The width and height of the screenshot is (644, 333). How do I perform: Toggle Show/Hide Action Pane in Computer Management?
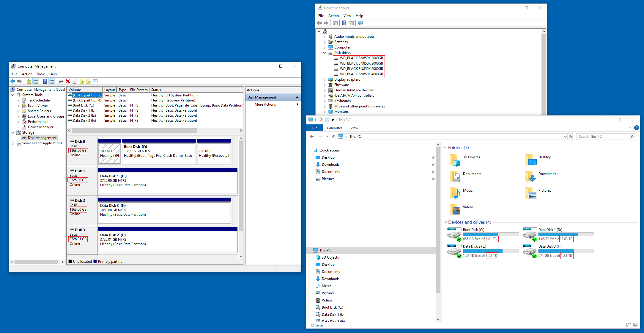(x=52, y=81)
